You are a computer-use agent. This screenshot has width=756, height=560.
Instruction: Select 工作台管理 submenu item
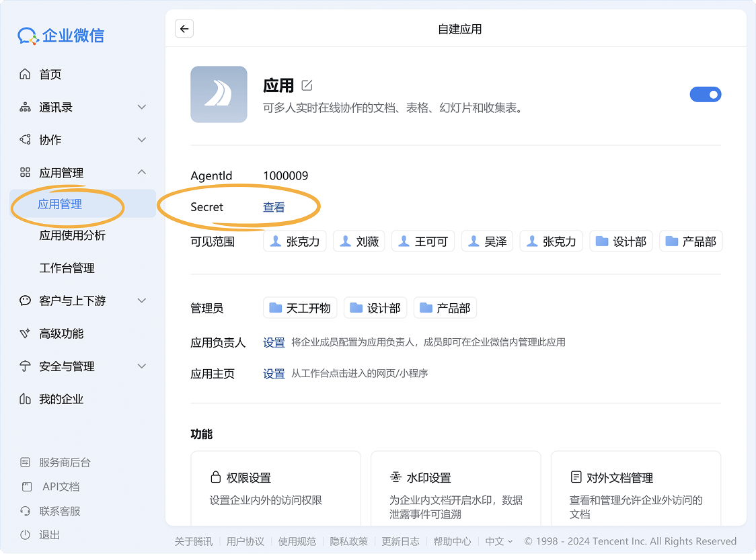[x=67, y=268]
